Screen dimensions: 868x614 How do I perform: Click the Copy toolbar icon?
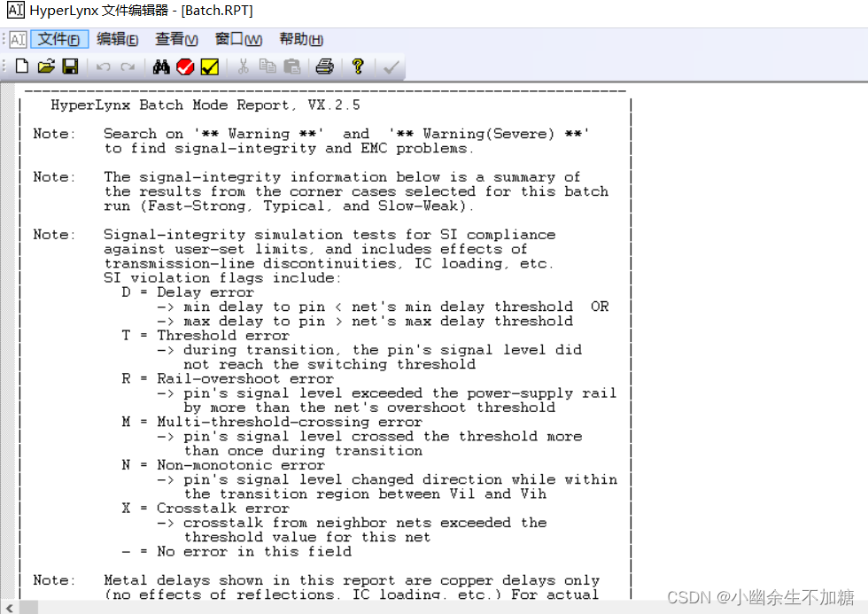point(267,66)
